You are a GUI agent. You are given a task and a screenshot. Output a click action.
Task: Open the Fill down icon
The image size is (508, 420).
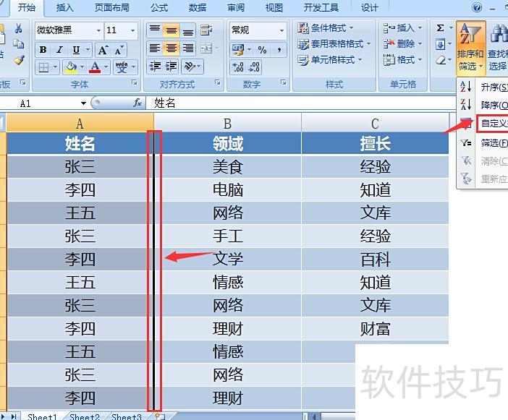tap(441, 43)
